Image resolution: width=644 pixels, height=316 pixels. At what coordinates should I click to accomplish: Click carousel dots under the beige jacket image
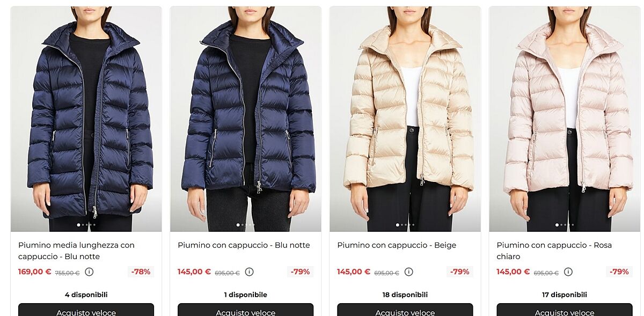coord(405,225)
